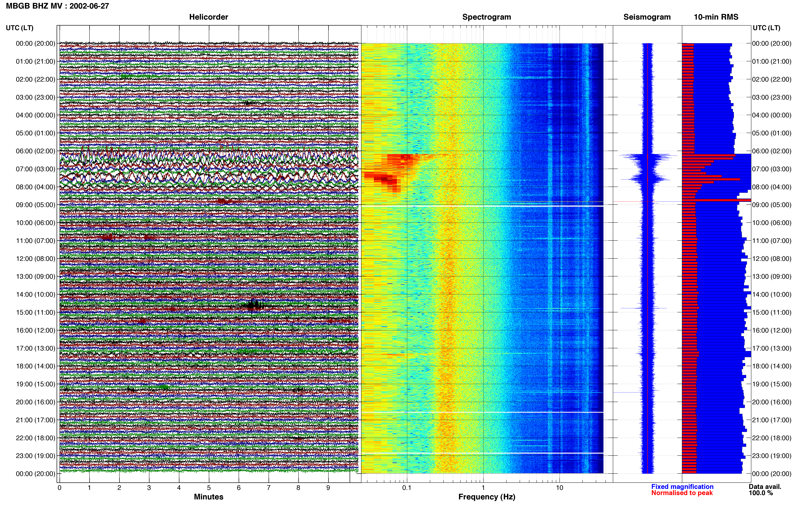Click the 'Frequency (Hz)' axis label
The image size is (812, 508).
tap(487, 497)
